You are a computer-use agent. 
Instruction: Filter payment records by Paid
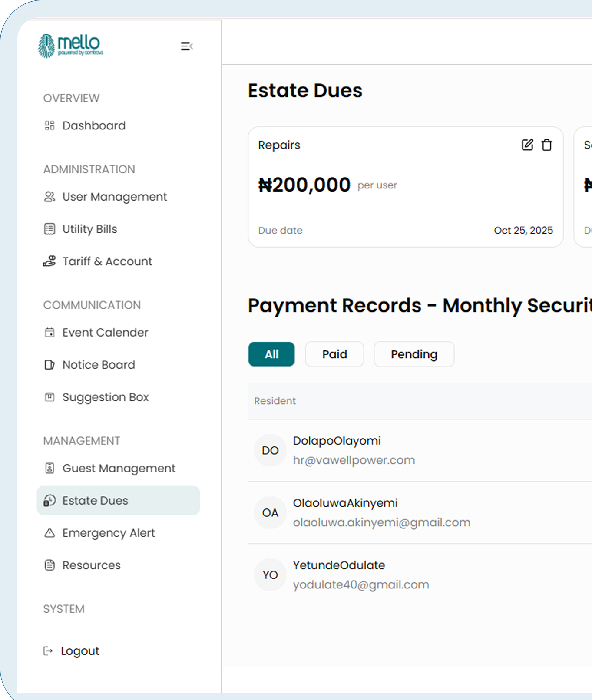334,354
